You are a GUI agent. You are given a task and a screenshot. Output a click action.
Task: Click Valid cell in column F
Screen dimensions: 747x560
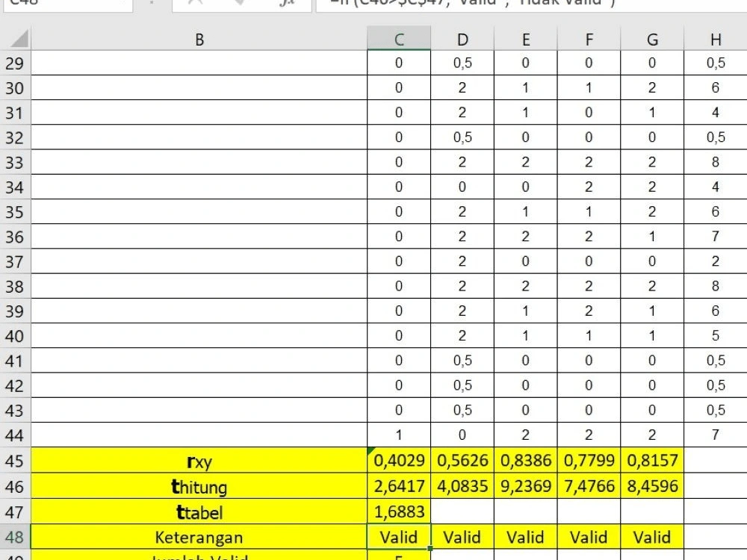tap(589, 537)
